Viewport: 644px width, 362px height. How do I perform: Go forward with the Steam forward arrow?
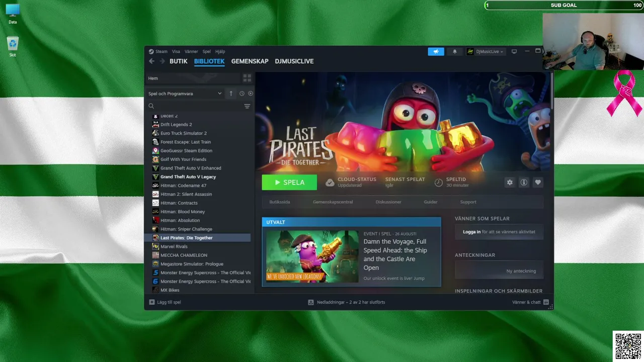(162, 61)
